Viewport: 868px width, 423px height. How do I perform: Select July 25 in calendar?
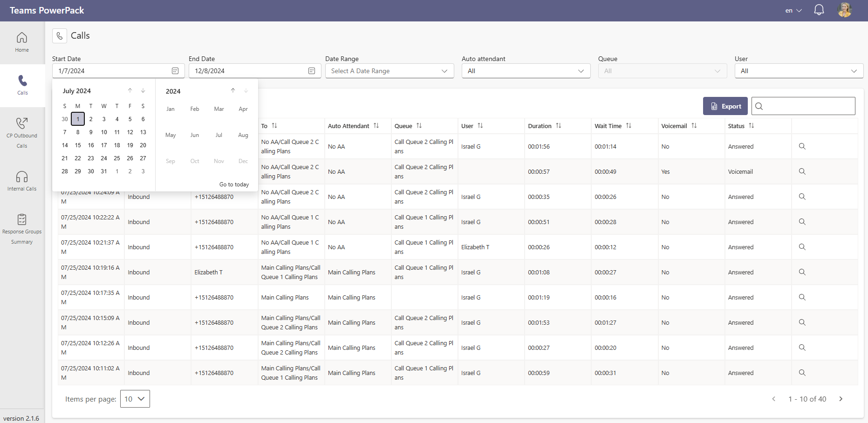(117, 158)
